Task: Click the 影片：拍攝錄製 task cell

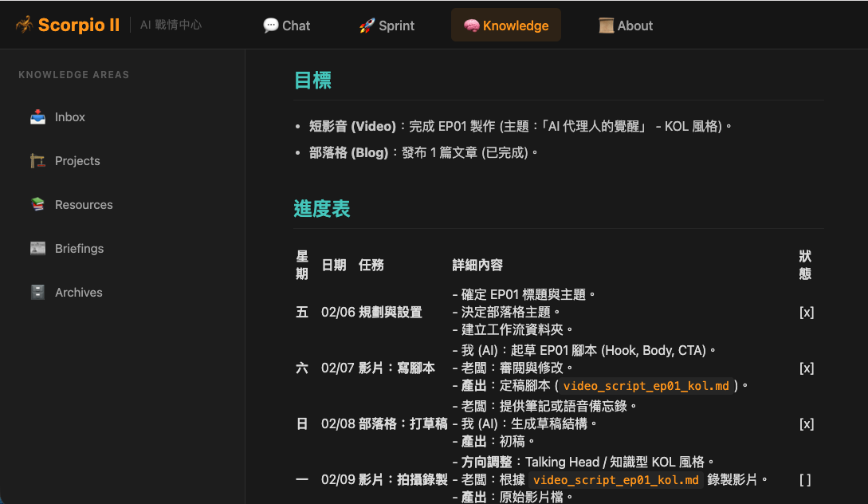Action: (403, 480)
